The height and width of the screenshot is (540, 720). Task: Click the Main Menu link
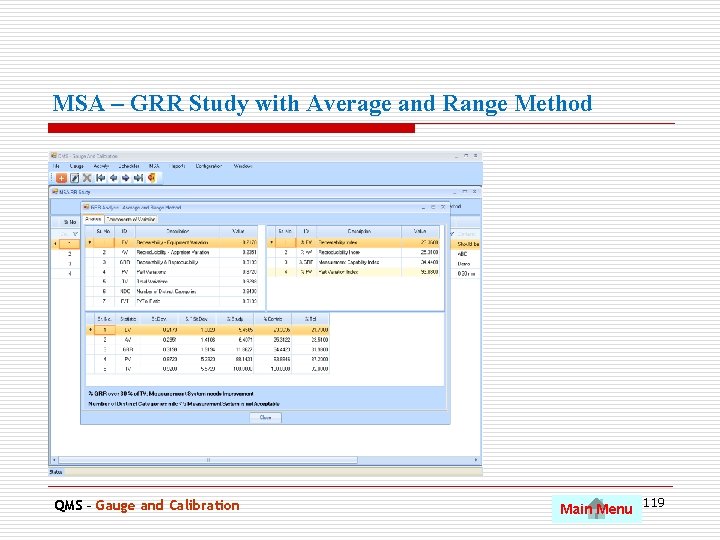[x=596, y=509]
